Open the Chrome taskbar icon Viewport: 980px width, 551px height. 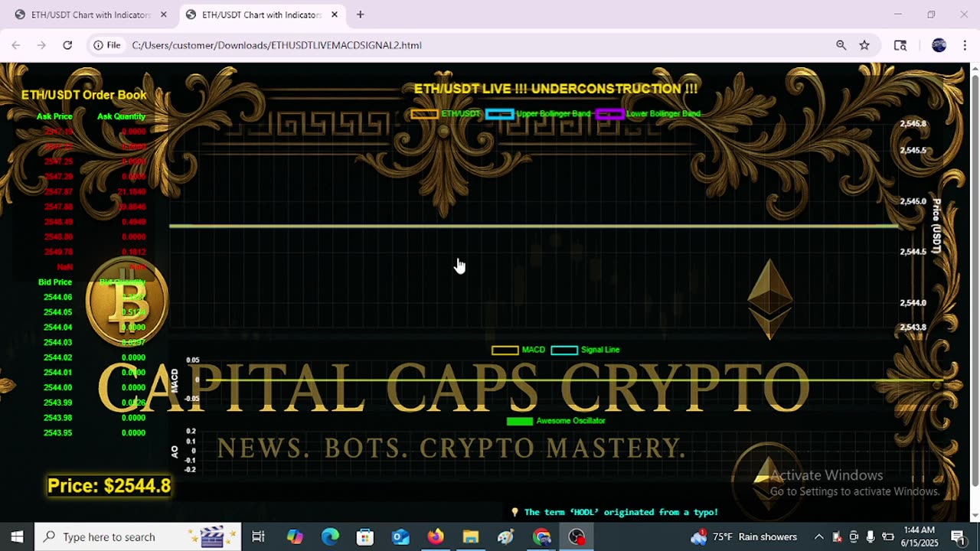click(542, 536)
